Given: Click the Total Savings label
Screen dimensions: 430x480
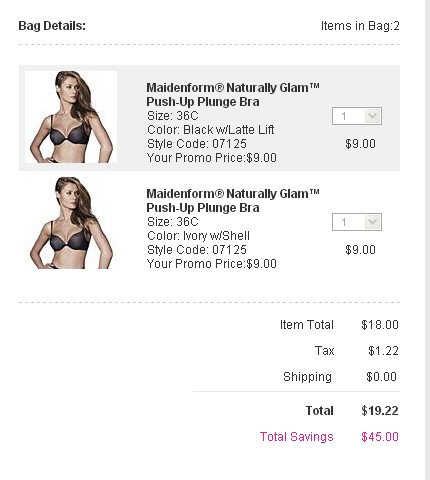Looking at the screenshot, I should click(x=297, y=437).
